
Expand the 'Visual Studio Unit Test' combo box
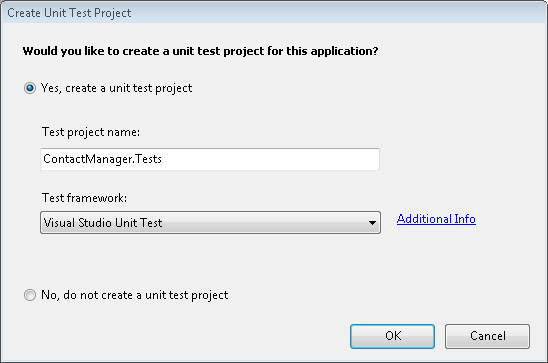pyautogui.click(x=210, y=223)
